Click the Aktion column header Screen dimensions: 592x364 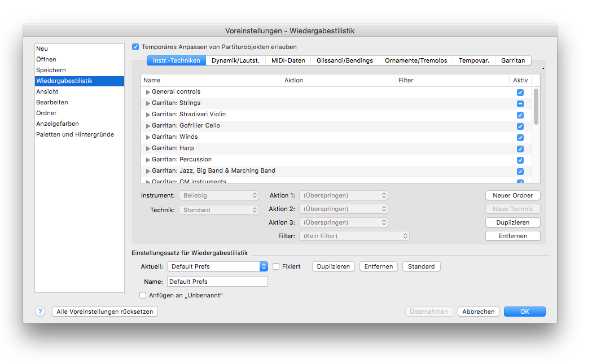pyautogui.click(x=339, y=81)
